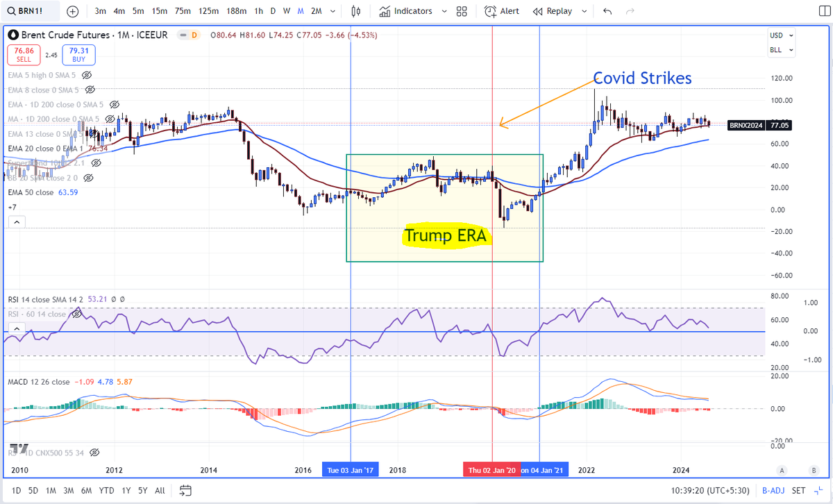Toggle the A auto scale button
This screenshot has height=504, width=833.
tap(782, 470)
